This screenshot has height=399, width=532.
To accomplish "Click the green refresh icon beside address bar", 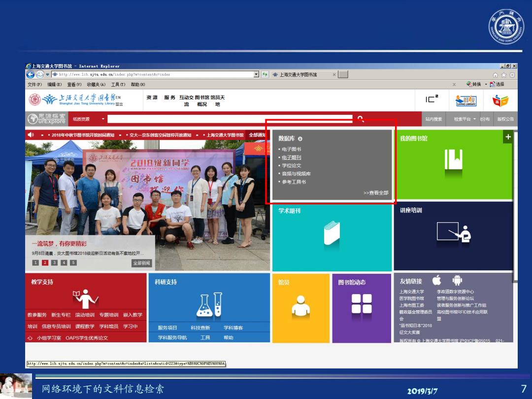I will coord(265,74).
